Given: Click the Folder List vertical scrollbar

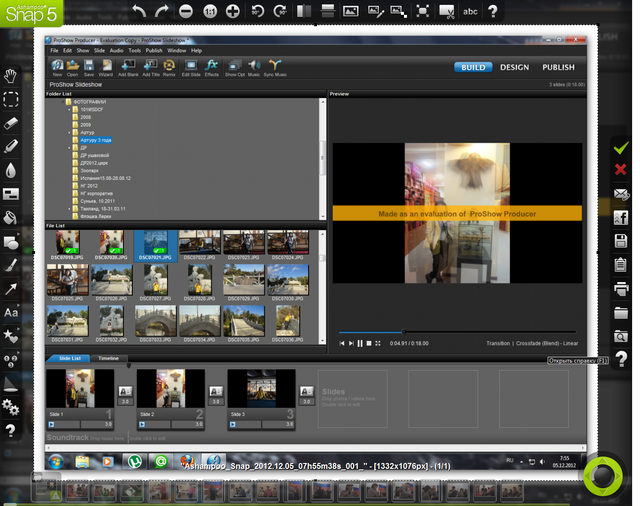Looking at the screenshot, I should coord(322,158).
